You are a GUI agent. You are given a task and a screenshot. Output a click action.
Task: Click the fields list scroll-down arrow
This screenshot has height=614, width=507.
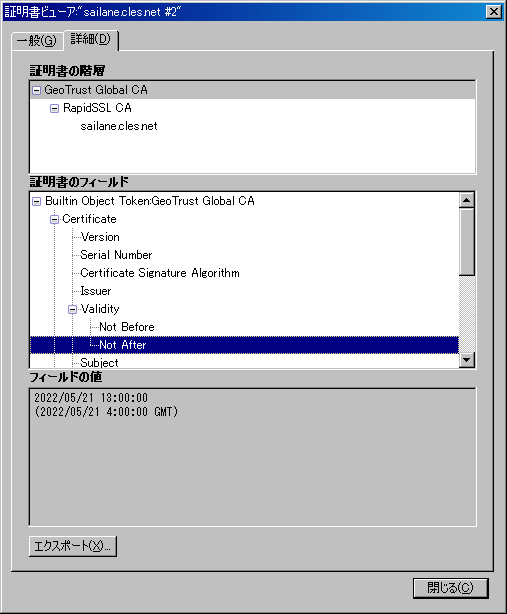click(467, 359)
